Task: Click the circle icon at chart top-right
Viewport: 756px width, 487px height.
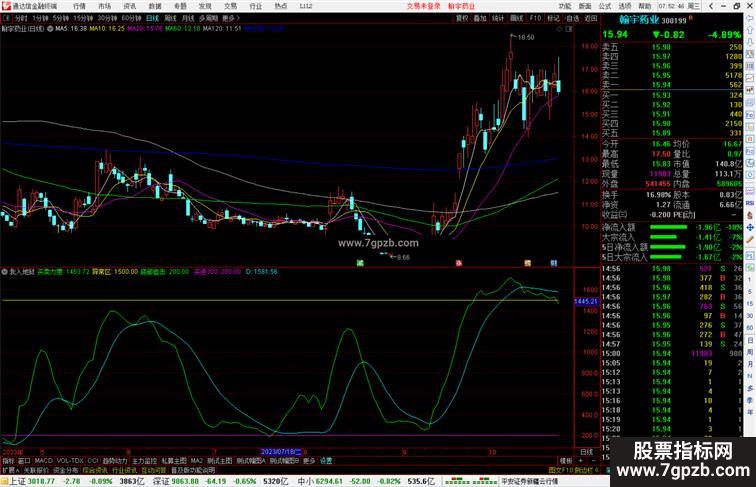Action: click(x=559, y=29)
